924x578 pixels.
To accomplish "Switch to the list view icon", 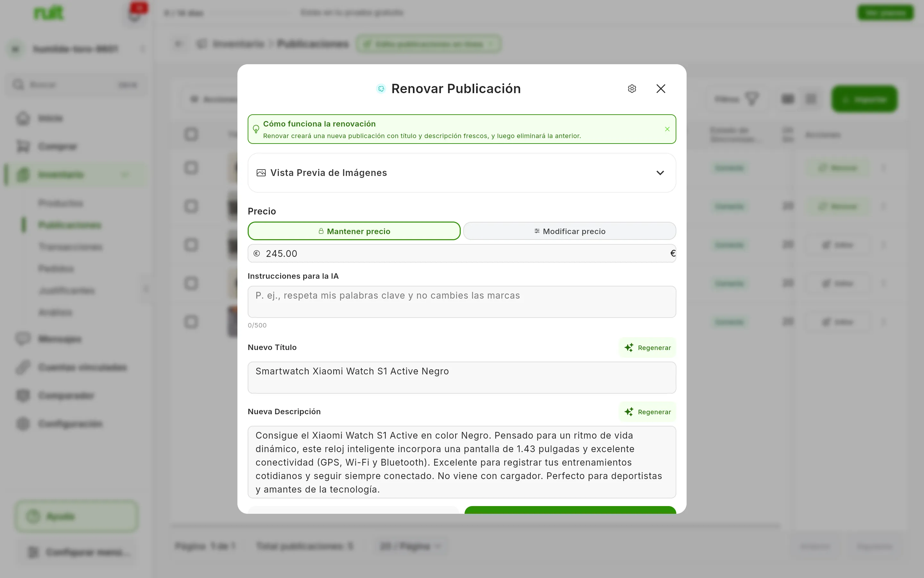I will coord(811,99).
